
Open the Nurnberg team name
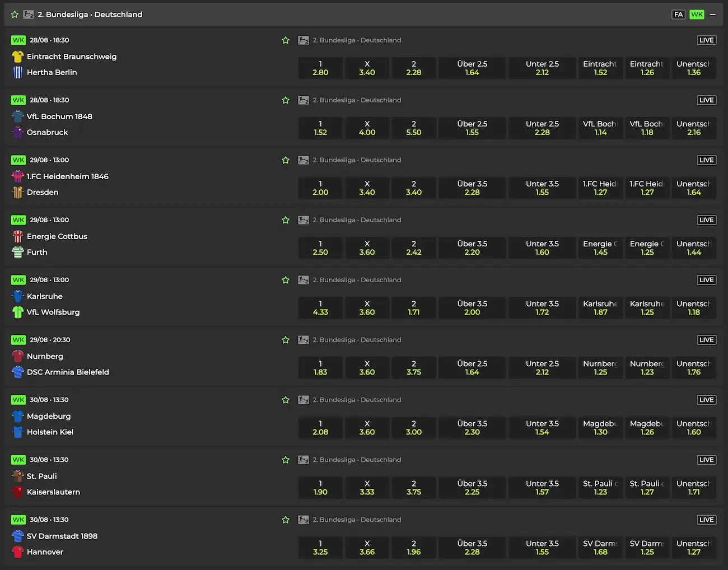click(45, 356)
